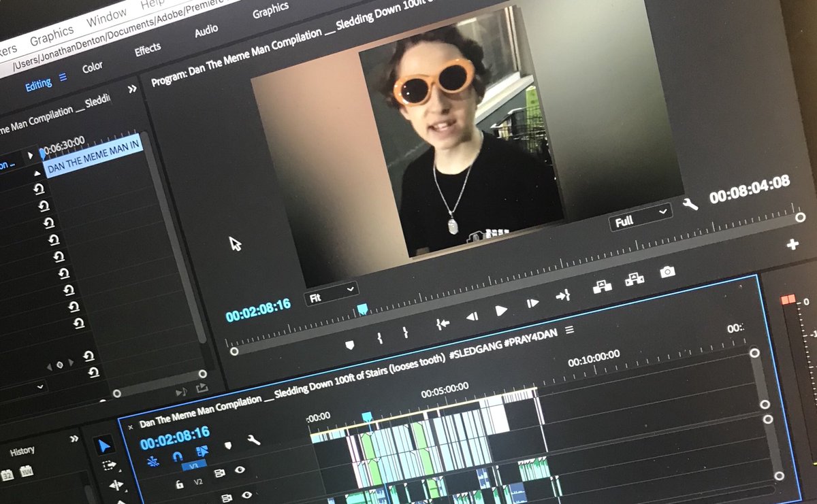Click the export icon in Effect Controls
The width and height of the screenshot is (817, 504).
tap(202, 388)
